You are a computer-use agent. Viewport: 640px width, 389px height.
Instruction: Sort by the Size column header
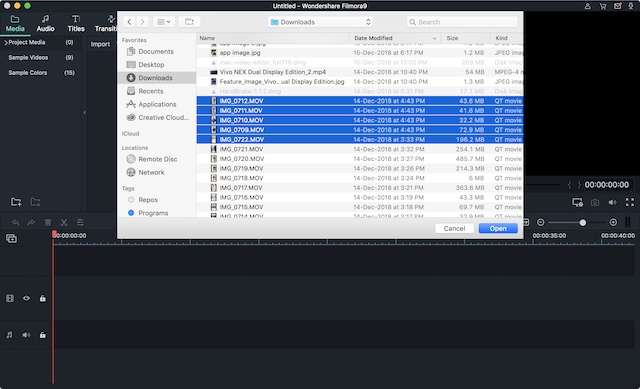click(452, 38)
